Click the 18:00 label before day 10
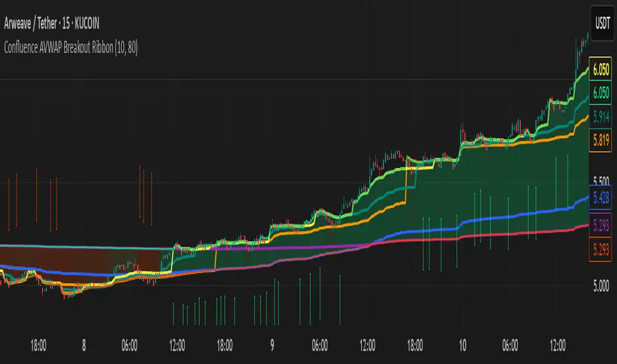Screen dimensions: 617x364 414,345
